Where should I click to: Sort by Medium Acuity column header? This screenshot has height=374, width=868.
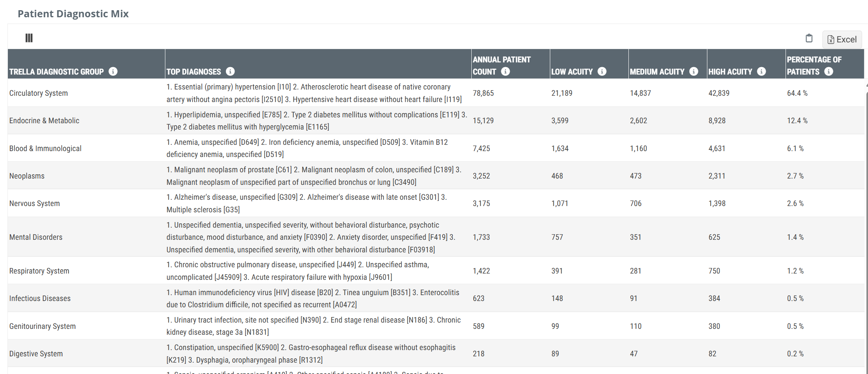(x=657, y=72)
